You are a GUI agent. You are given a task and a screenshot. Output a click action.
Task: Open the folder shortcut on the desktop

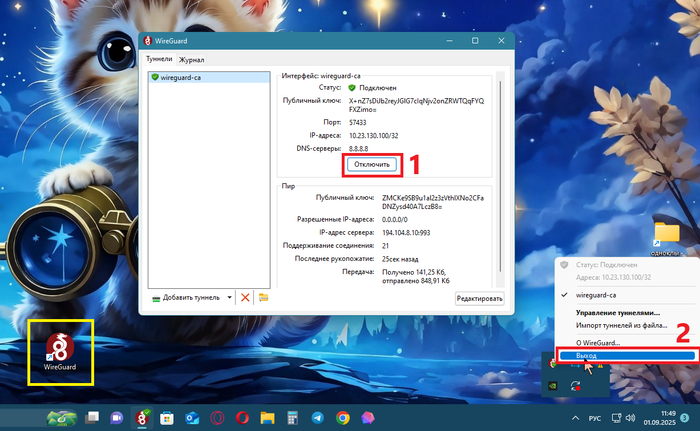point(667,239)
